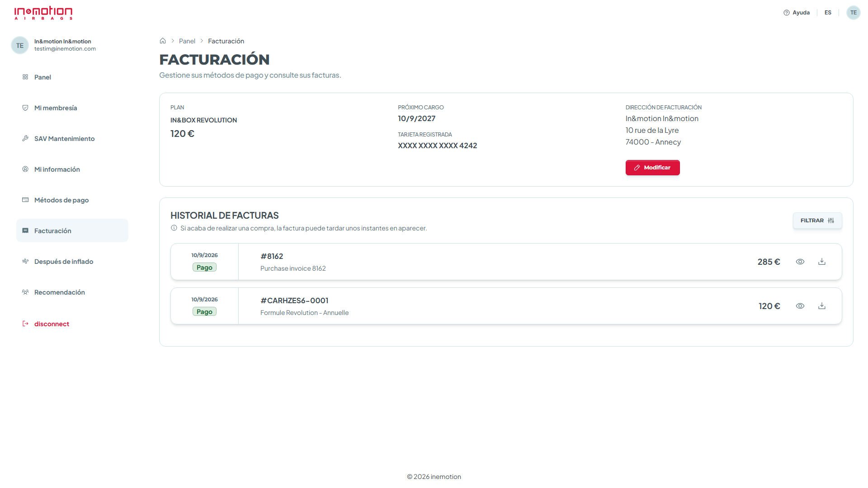Click the Formule Revolution - Annuelle description
868x488 pixels.
tap(304, 313)
